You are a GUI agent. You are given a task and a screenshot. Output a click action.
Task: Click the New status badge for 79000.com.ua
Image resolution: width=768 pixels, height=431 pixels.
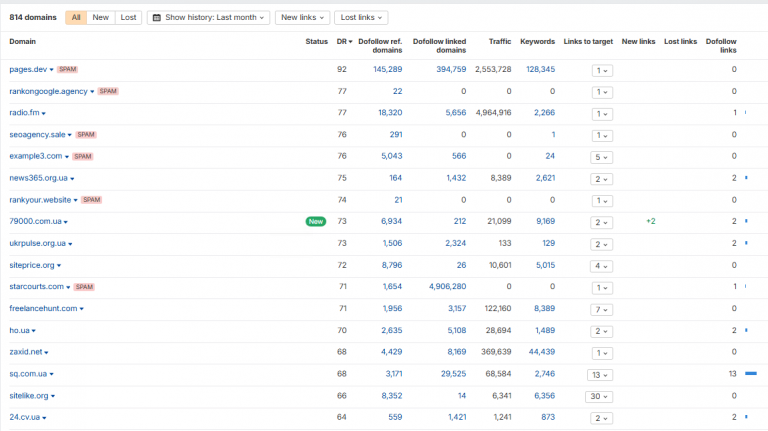[316, 221]
